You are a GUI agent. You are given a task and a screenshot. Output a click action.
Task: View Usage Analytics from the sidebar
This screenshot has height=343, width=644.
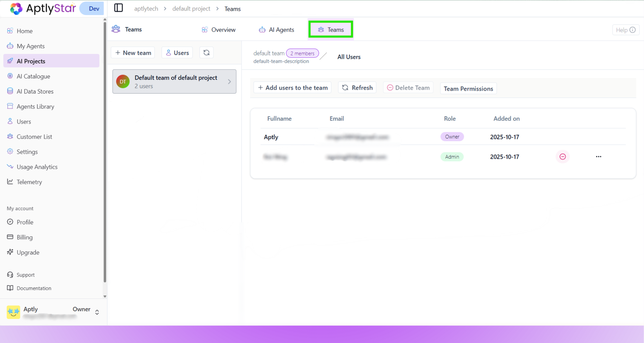click(x=37, y=167)
